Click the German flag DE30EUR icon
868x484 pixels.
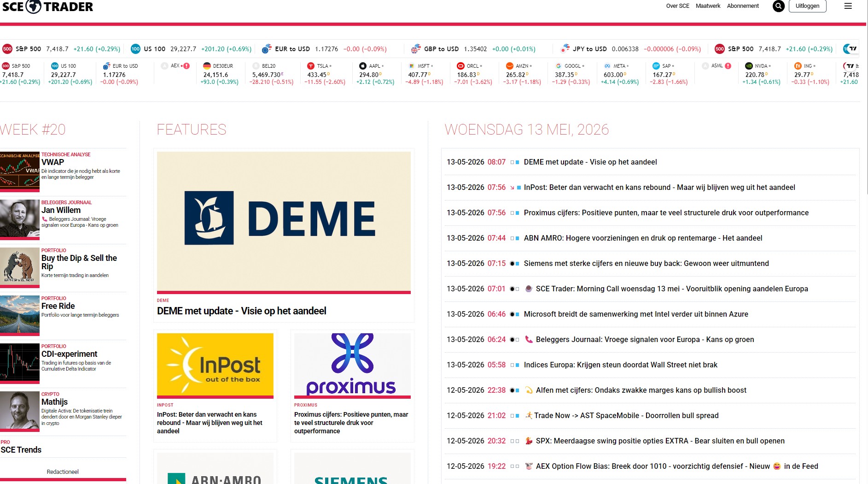(207, 66)
